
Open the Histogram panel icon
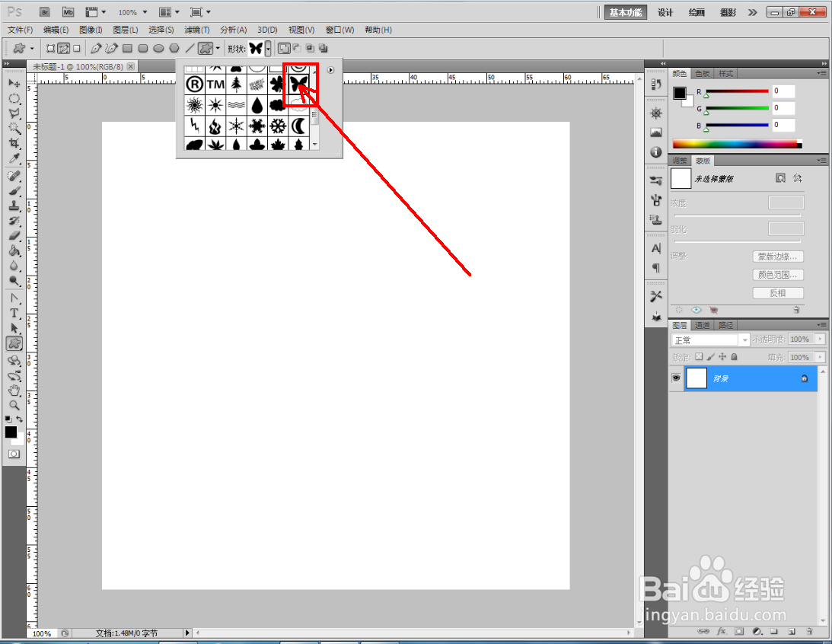click(656, 132)
